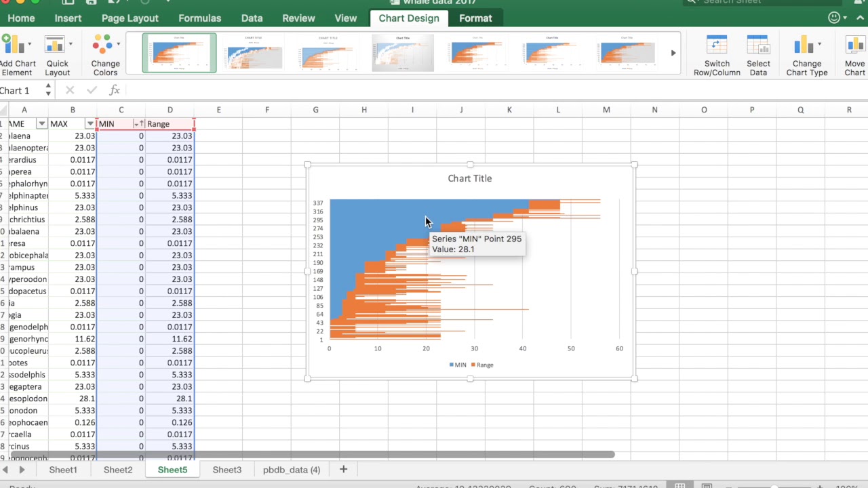The image size is (868, 488).
Task: Open the Data ribbon tab
Action: (x=252, y=18)
